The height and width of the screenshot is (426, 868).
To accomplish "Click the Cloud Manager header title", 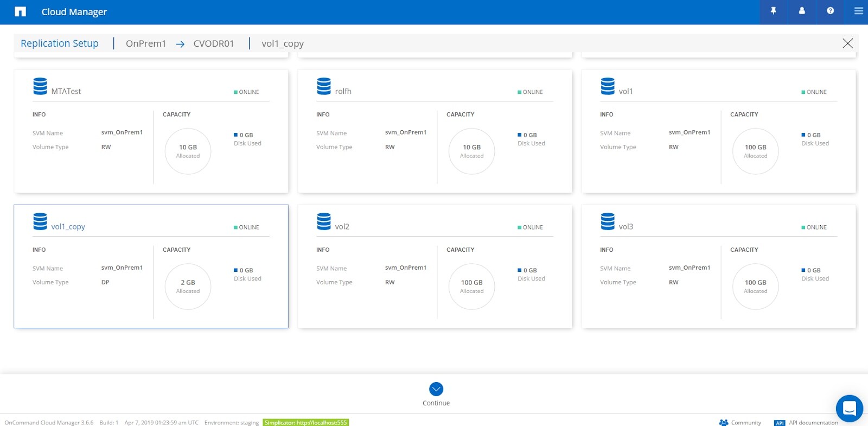I will 74,12.
